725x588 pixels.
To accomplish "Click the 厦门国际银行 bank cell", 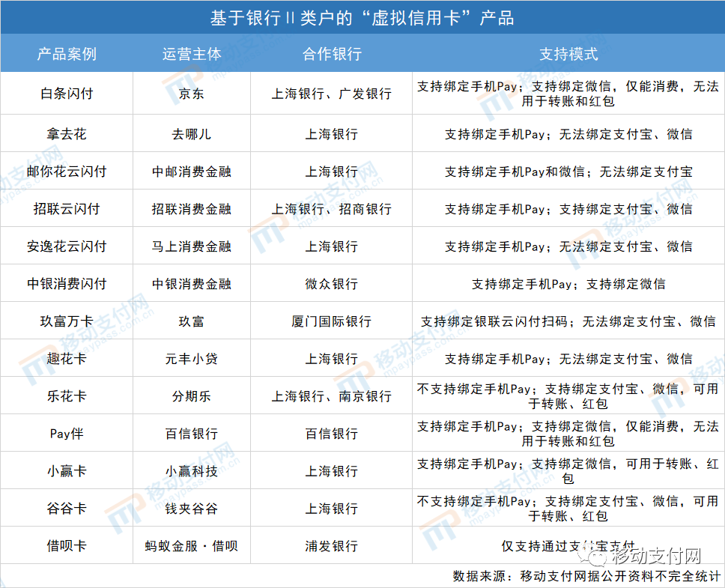I will [x=332, y=321].
